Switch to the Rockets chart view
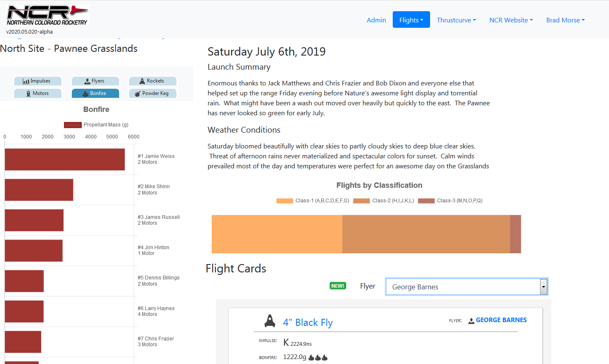This screenshot has width=609, height=364. point(152,81)
